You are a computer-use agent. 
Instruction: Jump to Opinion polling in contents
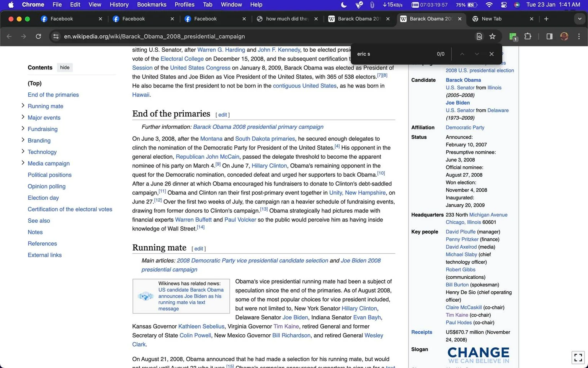tap(46, 186)
